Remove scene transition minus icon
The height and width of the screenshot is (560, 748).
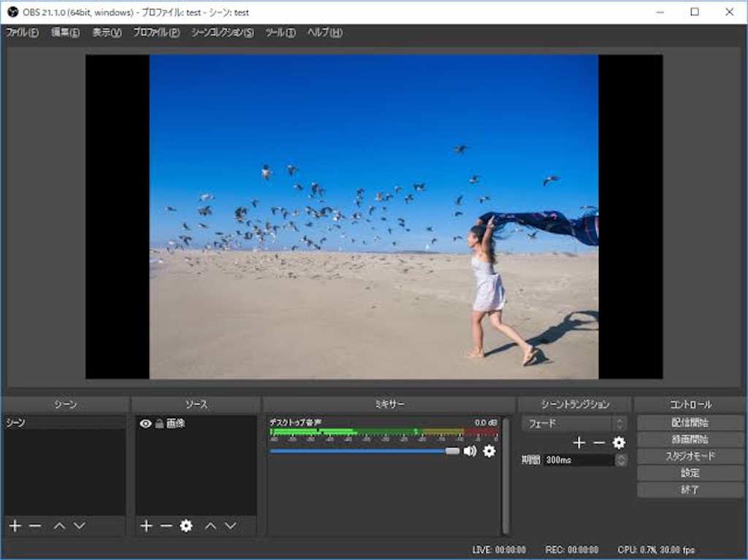[599, 442]
